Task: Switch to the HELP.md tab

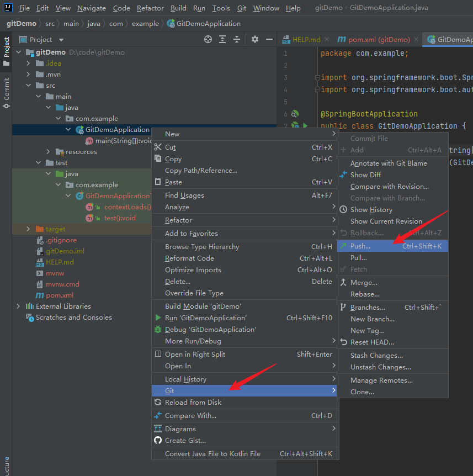Action: click(x=306, y=39)
